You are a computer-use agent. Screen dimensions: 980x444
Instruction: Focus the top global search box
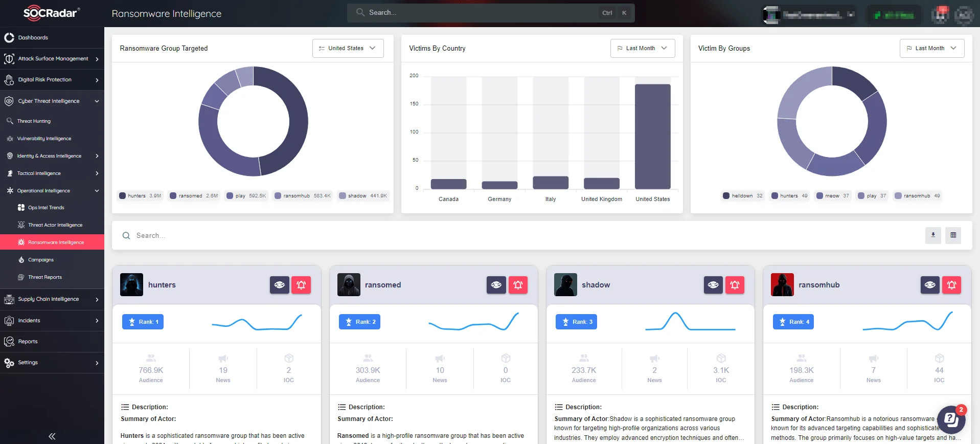(491, 13)
